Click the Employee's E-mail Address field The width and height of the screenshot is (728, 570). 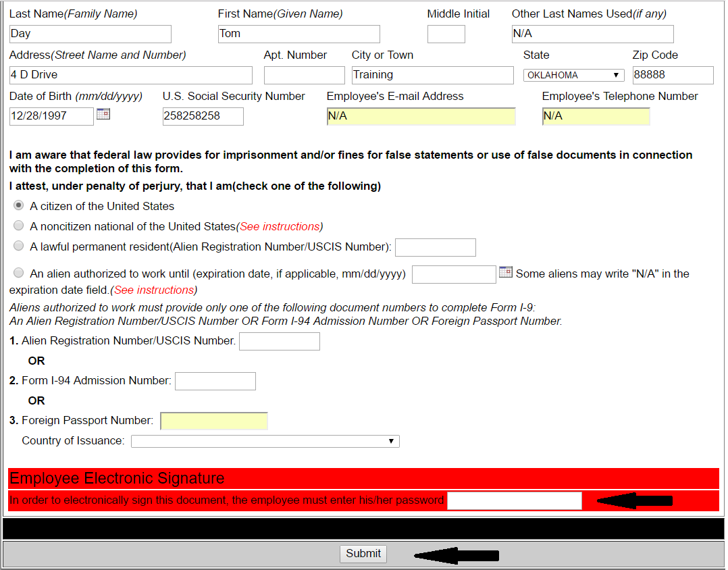421,115
